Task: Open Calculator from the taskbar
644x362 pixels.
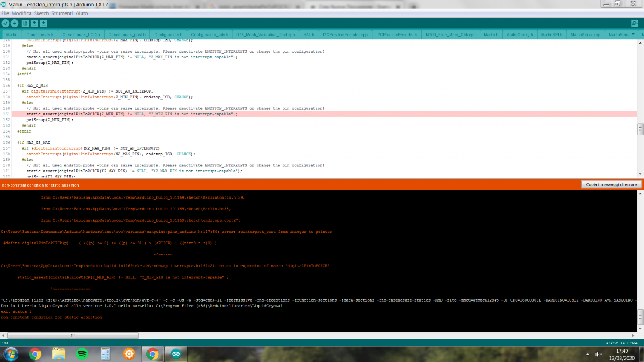Action: coord(106,354)
